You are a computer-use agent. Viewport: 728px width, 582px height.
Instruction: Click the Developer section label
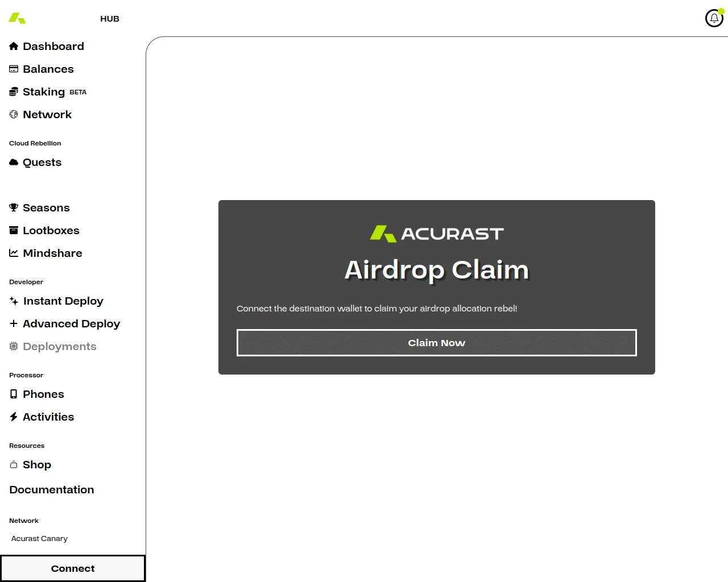(x=26, y=282)
